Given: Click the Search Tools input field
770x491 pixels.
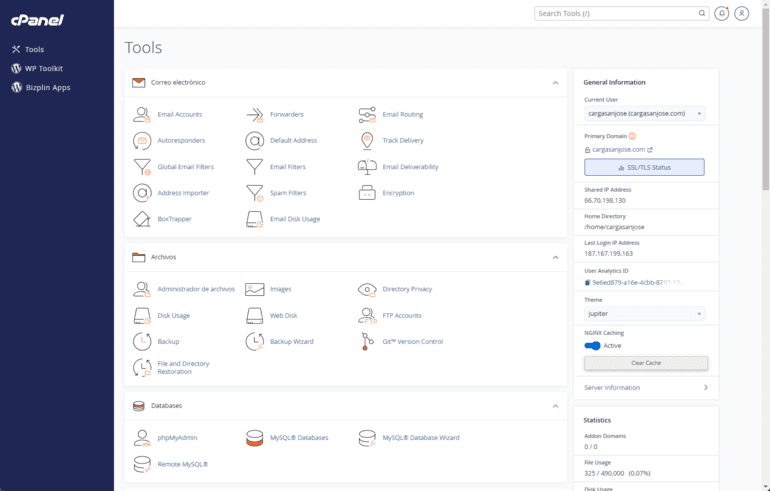Looking at the screenshot, I should coord(616,14).
